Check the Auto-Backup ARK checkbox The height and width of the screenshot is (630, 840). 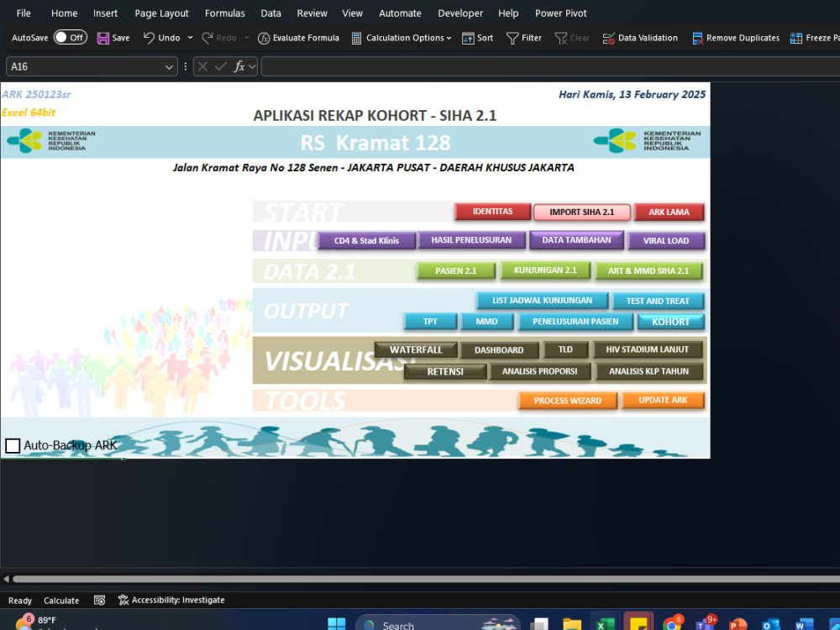click(13, 446)
